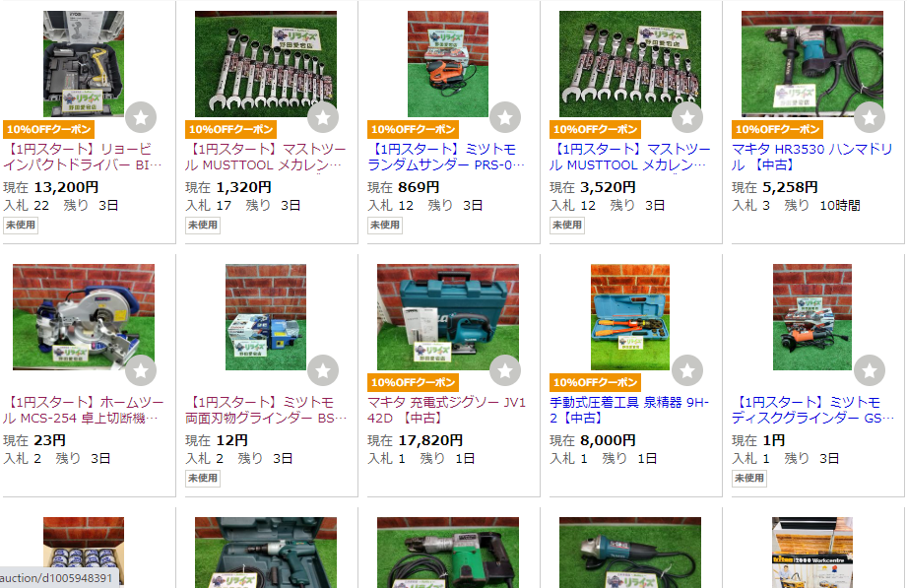The image size is (907, 588).
Task: View the blue crimping tool case thumbnail
Action: click(x=630, y=317)
